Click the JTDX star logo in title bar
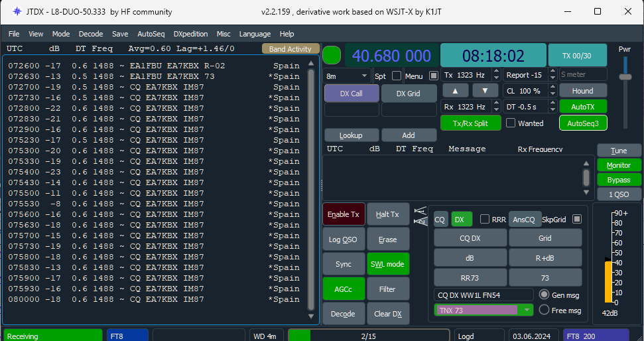Image resolution: width=644 pixels, height=341 pixels. (17, 11)
